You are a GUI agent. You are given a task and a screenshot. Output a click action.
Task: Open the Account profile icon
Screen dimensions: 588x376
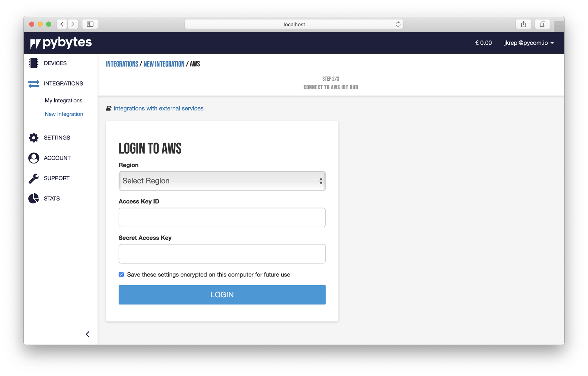[33, 158]
